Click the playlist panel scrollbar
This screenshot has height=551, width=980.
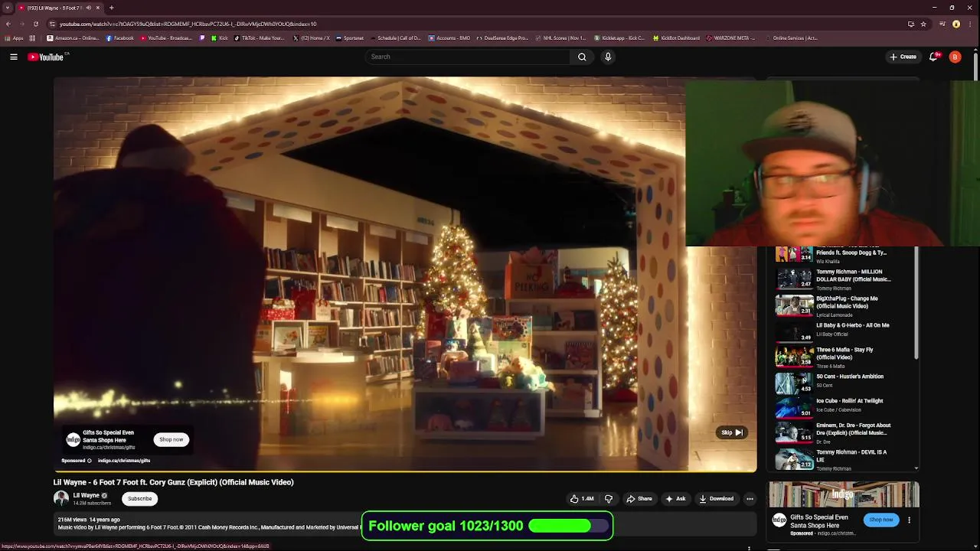[916, 303]
